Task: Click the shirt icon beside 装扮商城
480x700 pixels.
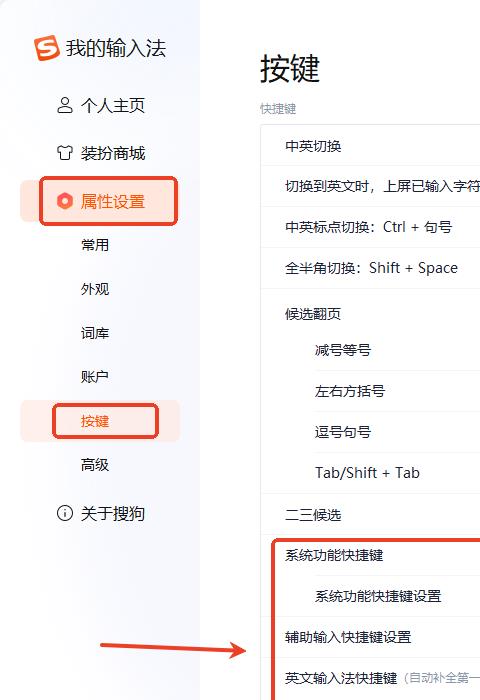Action: (65, 153)
